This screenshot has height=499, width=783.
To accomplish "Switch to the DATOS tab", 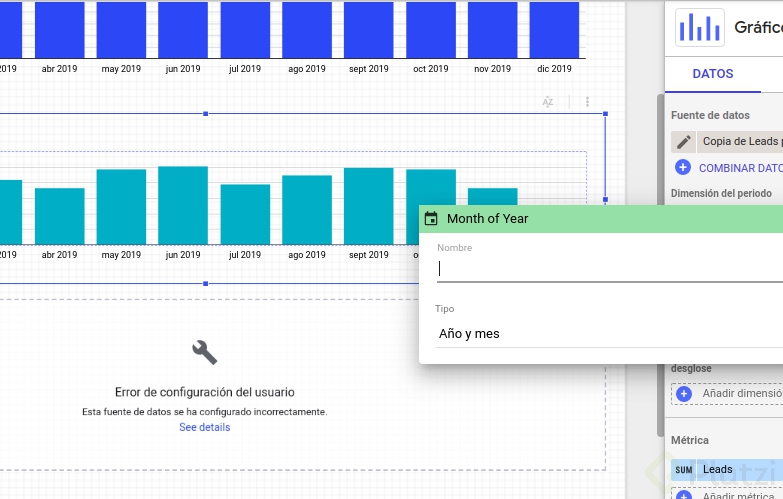I will tap(713, 74).
